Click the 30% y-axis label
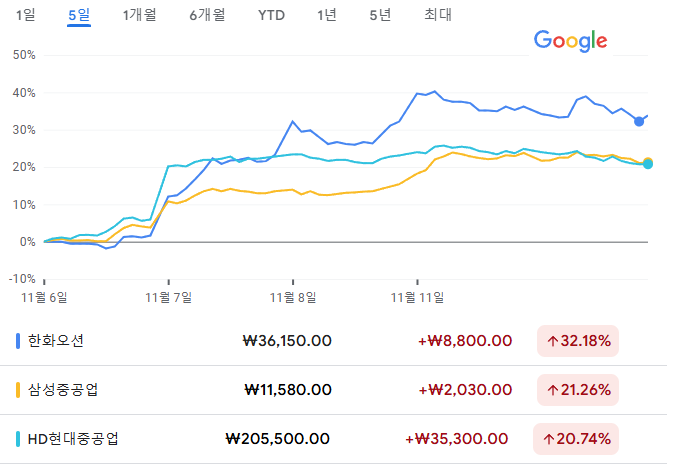The width and height of the screenshot is (676, 470). tap(24, 130)
